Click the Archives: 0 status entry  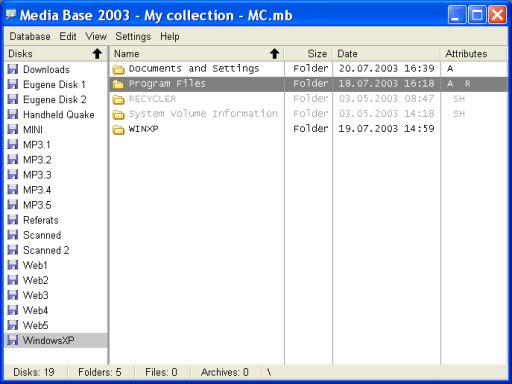(x=225, y=372)
